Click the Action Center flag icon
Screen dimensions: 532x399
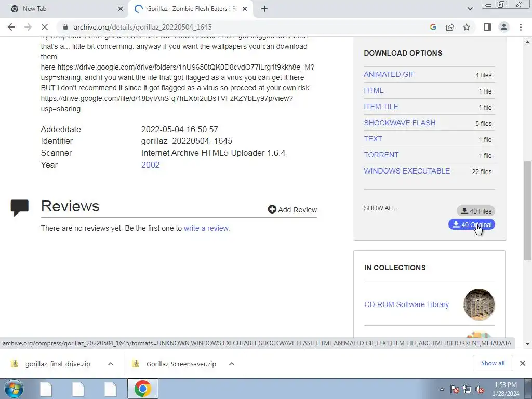[455, 389]
